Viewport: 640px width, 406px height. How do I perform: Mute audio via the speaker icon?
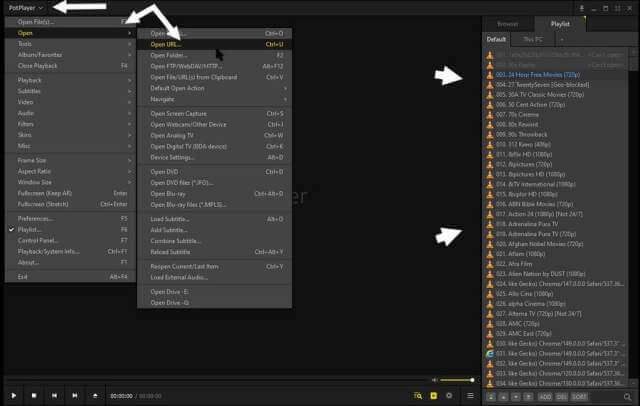pos(434,380)
